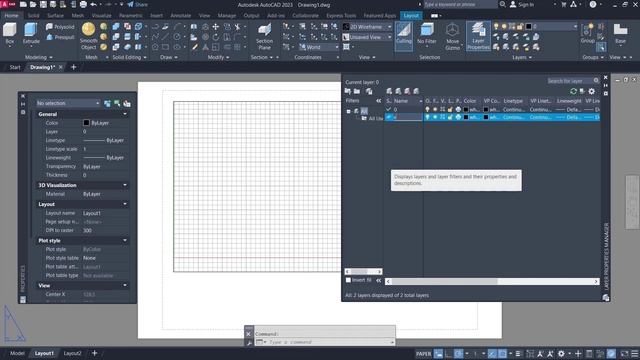Check the Invert filter checkbox
The height and width of the screenshot is (360, 640).
(348, 280)
